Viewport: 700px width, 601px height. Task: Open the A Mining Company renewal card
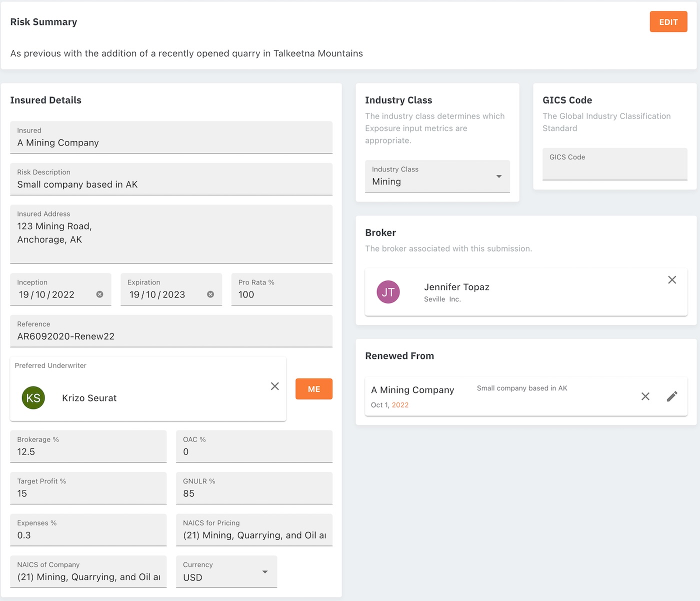[x=526, y=396]
